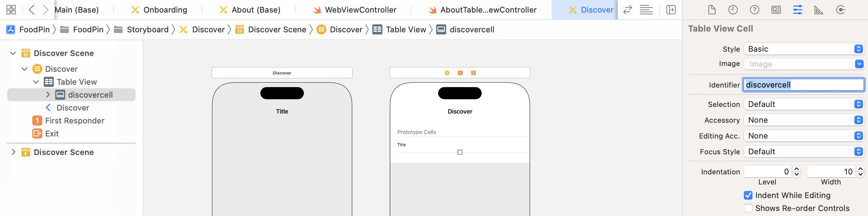Image resolution: width=868 pixels, height=216 pixels.
Task: Add a new editor split
Action: [671, 10]
